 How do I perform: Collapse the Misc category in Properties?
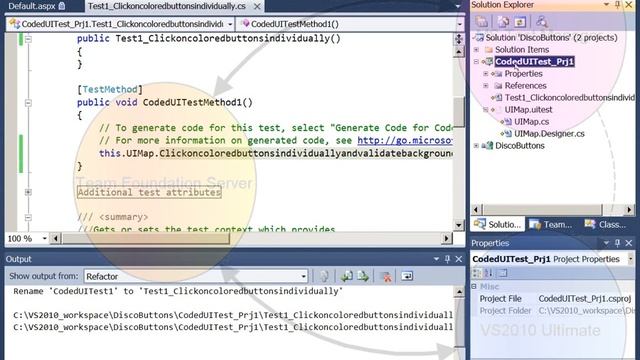click(474, 287)
